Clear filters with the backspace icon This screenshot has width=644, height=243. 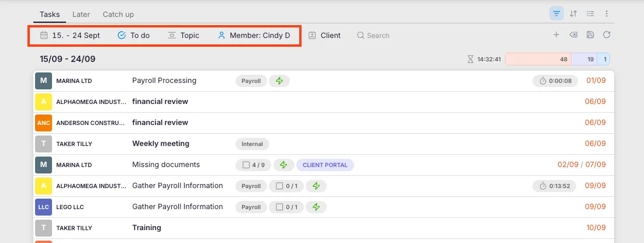573,35
